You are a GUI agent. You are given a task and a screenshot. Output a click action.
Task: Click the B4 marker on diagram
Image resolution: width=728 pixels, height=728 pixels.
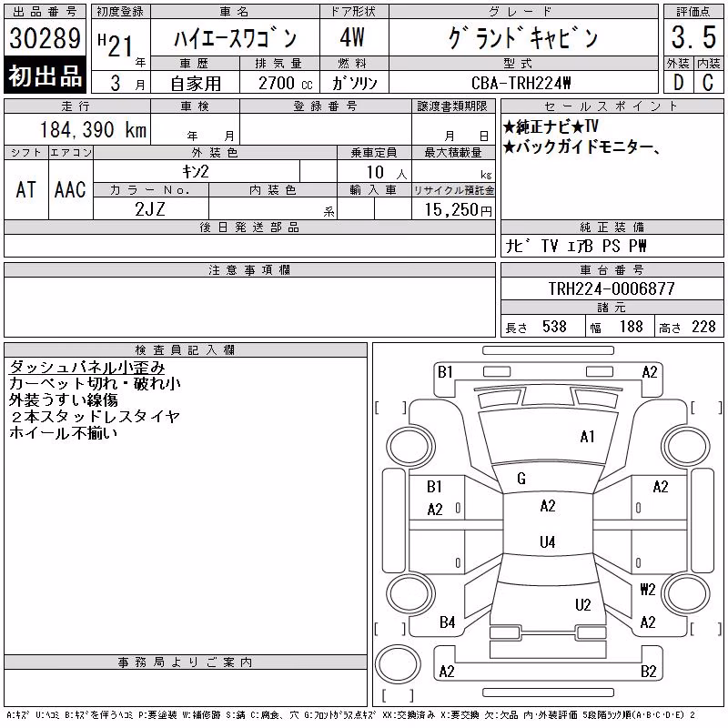(x=447, y=622)
